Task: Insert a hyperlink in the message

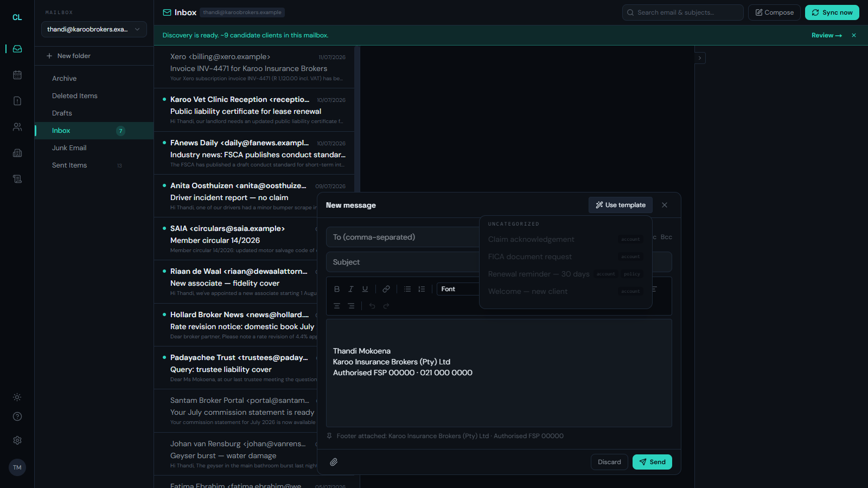Action: tap(386, 289)
